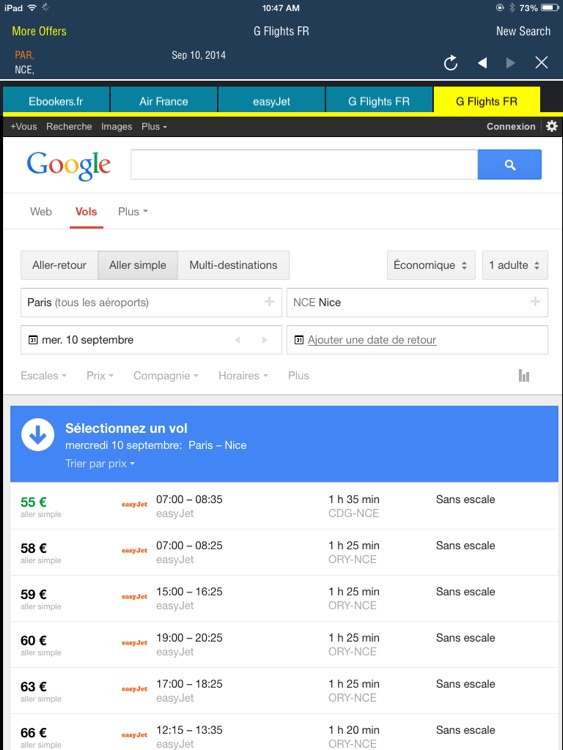563x750 pixels.
Task: Open the Économique class dropdown
Action: click(431, 265)
